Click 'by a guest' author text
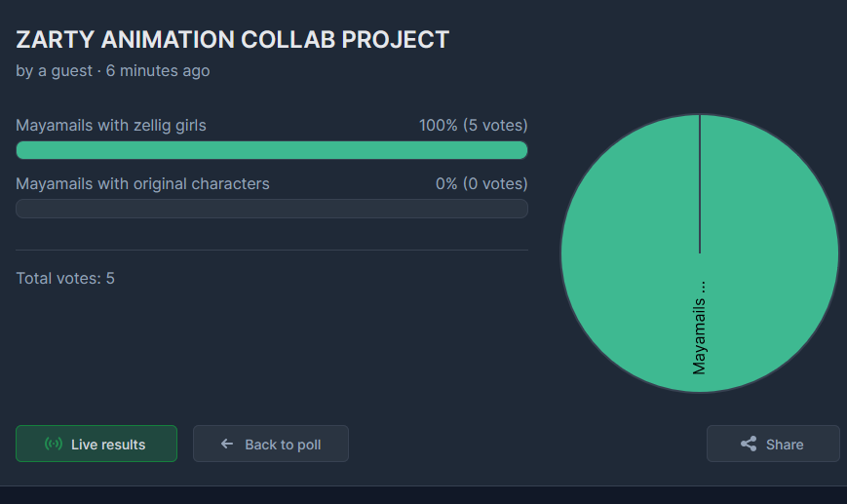Viewport: 847px width, 504px height. (x=54, y=71)
